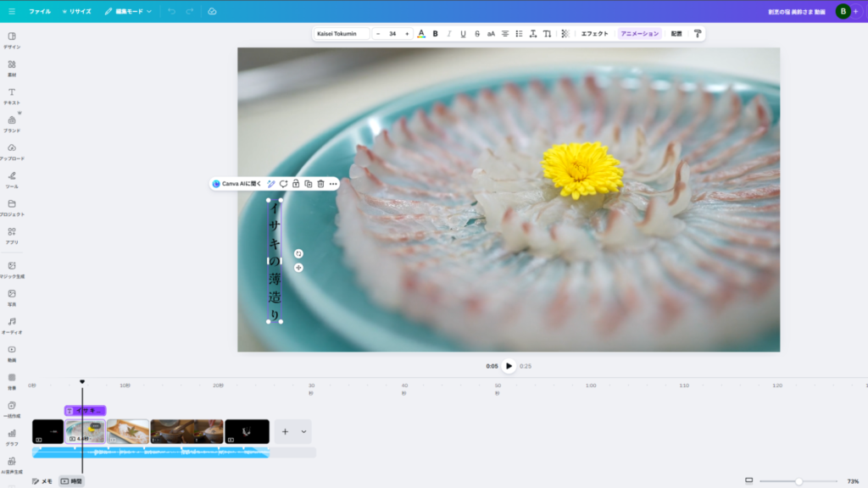Click the trash icon to delete the text
Viewport: 868px width, 488px height.
[320, 184]
